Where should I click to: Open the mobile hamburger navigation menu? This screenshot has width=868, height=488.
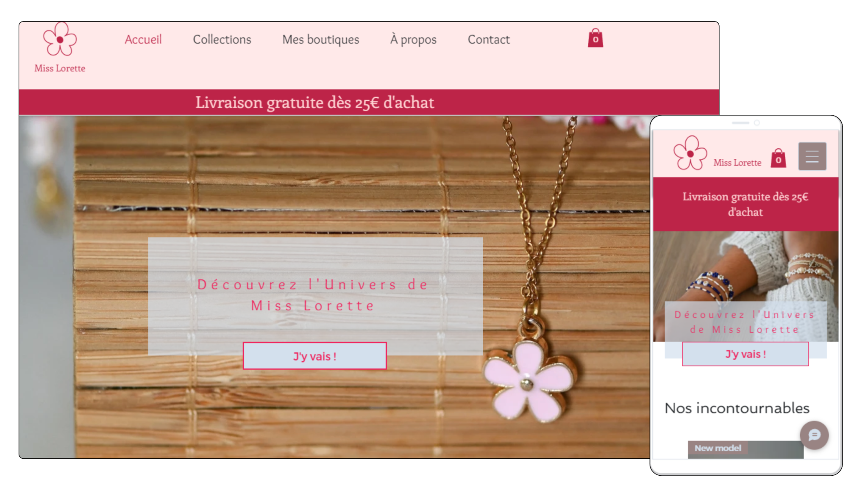(x=812, y=156)
